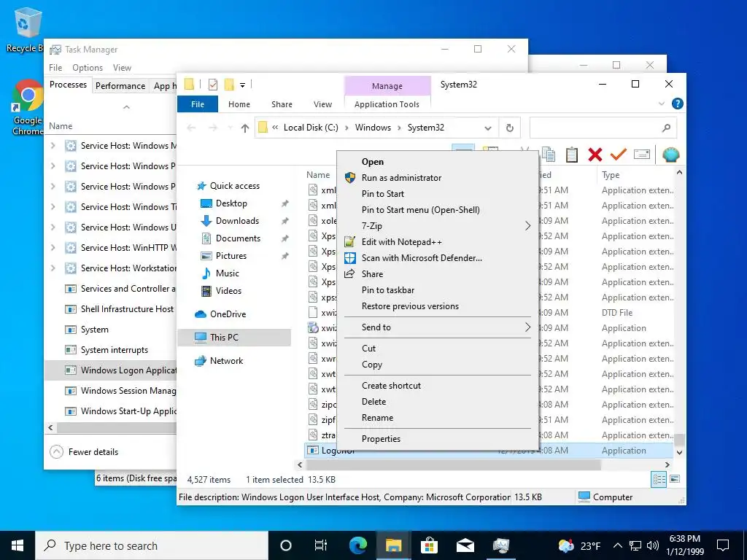Image resolution: width=747 pixels, height=560 pixels.
Task: Open Options menu in Task Manager
Action: (x=88, y=68)
